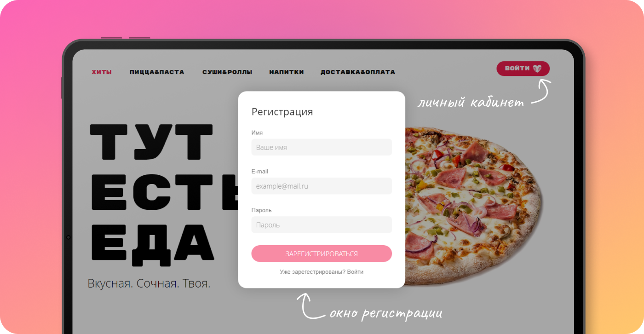This screenshot has height=334, width=644.
Task: Focus the Ваше имя input field
Action: [x=322, y=147]
